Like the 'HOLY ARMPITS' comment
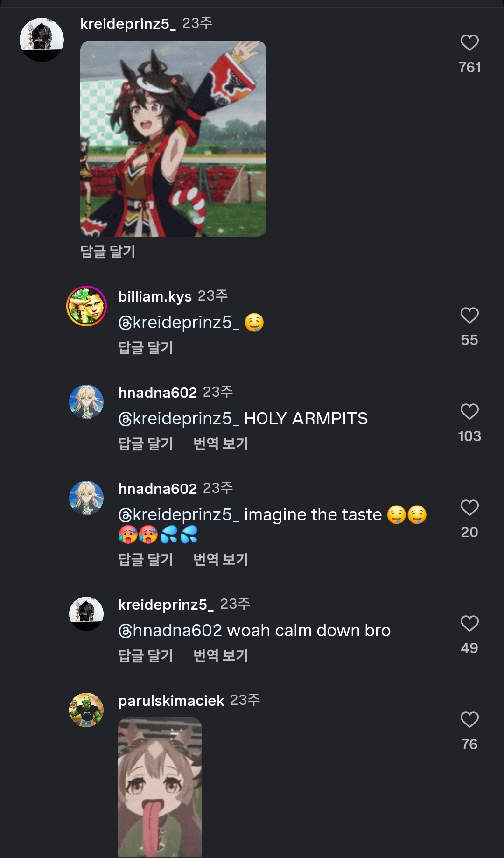The image size is (504, 858). [x=469, y=412]
